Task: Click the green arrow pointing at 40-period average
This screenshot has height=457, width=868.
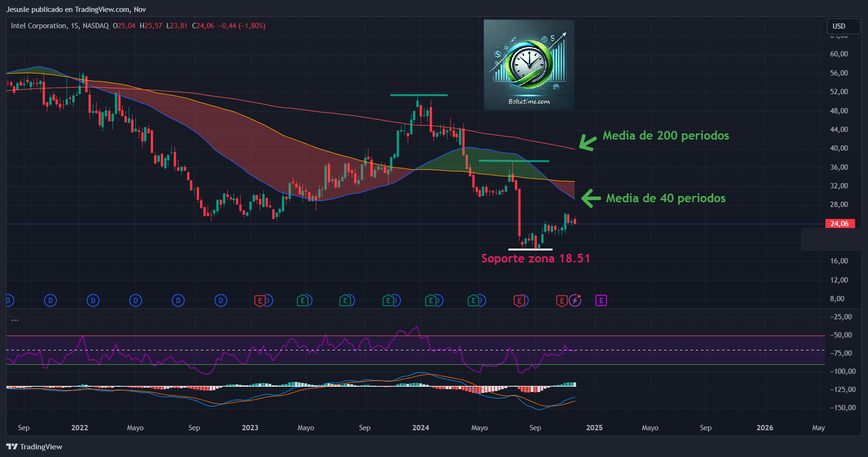Action: tap(590, 198)
